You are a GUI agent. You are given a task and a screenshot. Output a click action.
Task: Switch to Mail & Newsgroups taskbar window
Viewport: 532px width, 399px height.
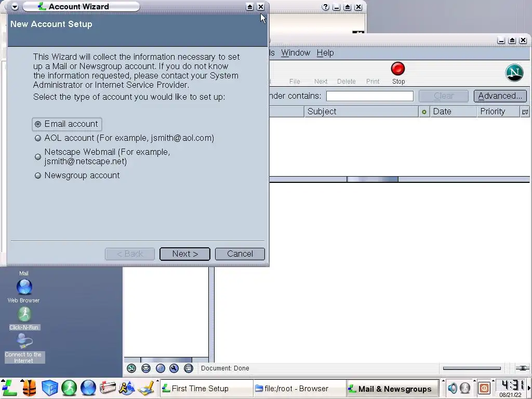392,389
